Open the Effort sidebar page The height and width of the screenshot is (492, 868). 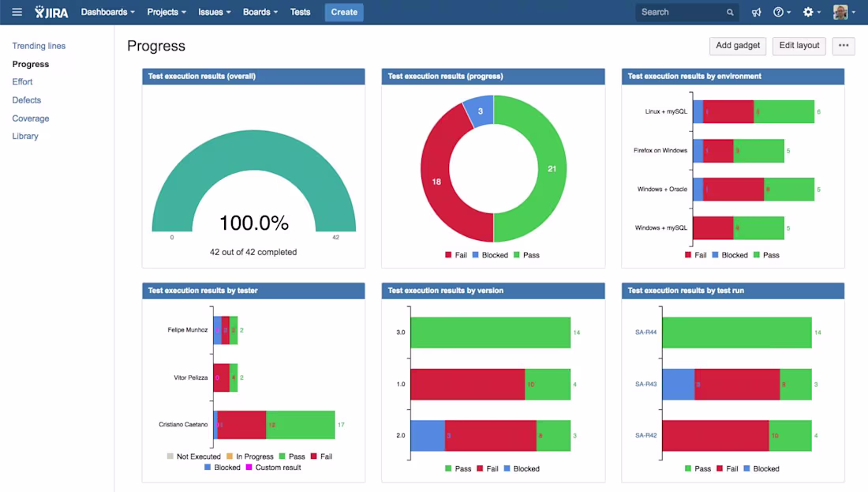22,82
